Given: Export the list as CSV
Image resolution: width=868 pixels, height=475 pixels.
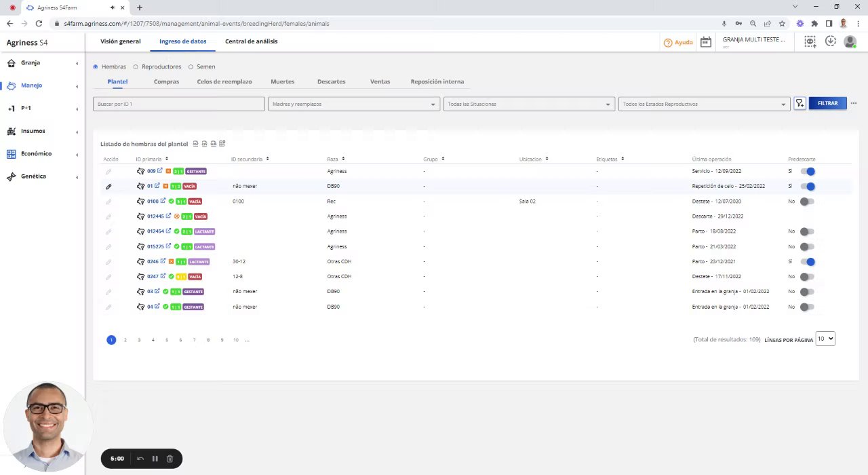Looking at the screenshot, I should [204, 143].
